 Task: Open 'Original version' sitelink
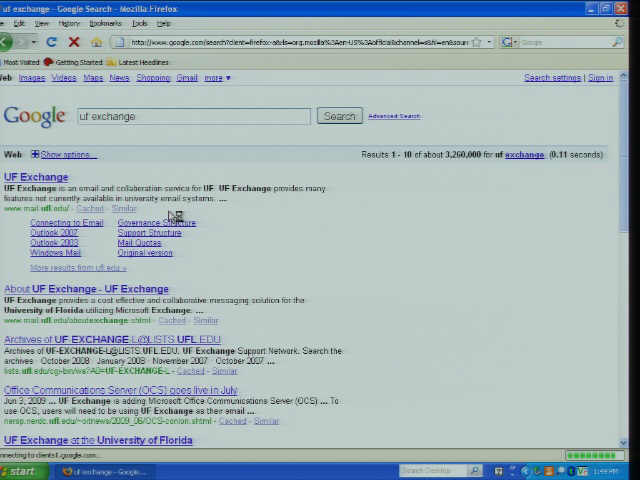click(145, 253)
